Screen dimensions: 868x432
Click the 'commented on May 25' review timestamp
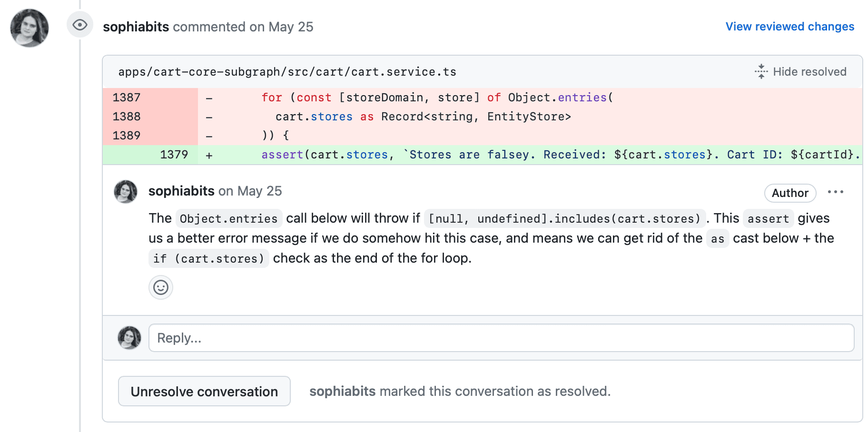pyautogui.click(x=243, y=27)
